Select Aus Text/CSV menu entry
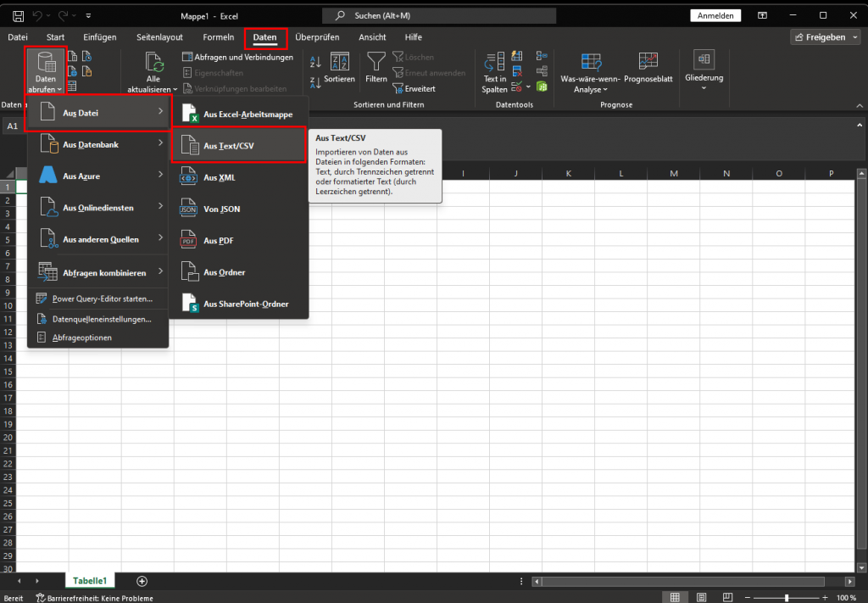The image size is (868, 603). [x=238, y=146]
